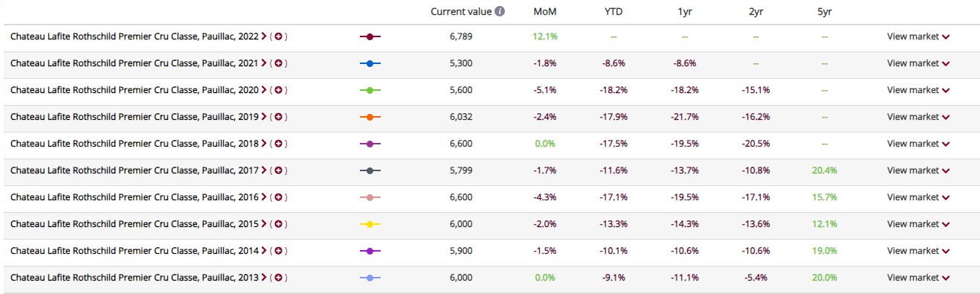Screen dimensions: 980x294
Task: Open Chateau Lafite Rothschild Pauillac 2016 link
Action: click(x=135, y=197)
